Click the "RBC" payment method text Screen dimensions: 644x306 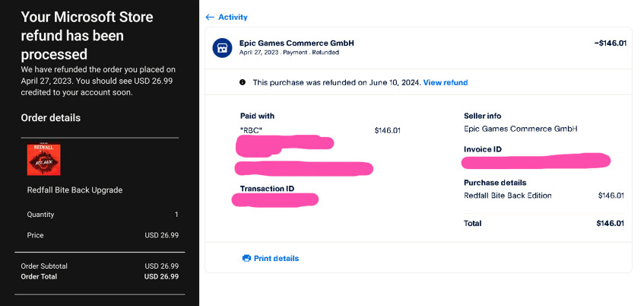coord(251,131)
